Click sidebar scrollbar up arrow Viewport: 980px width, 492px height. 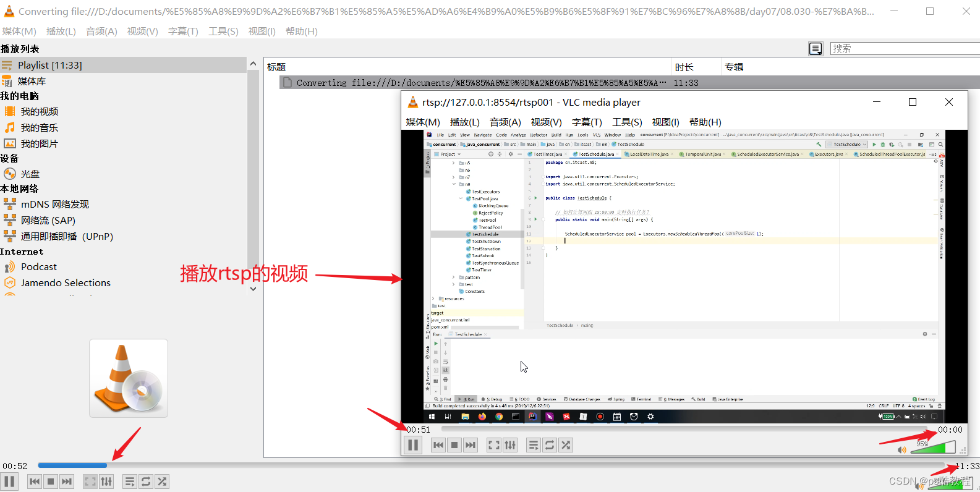tap(253, 64)
